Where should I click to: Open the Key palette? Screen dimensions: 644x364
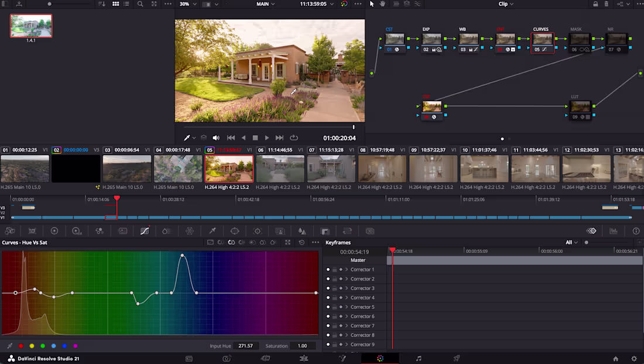tap(325, 231)
